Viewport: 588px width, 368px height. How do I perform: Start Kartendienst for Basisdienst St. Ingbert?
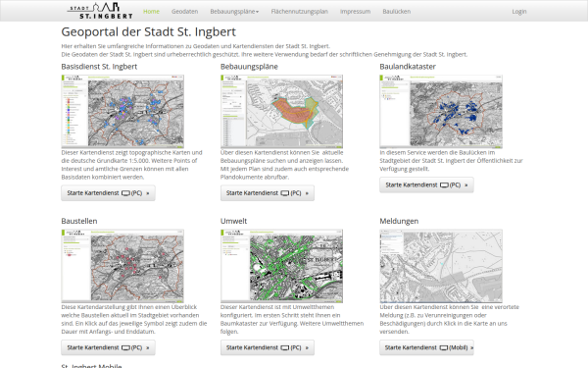[108, 193]
